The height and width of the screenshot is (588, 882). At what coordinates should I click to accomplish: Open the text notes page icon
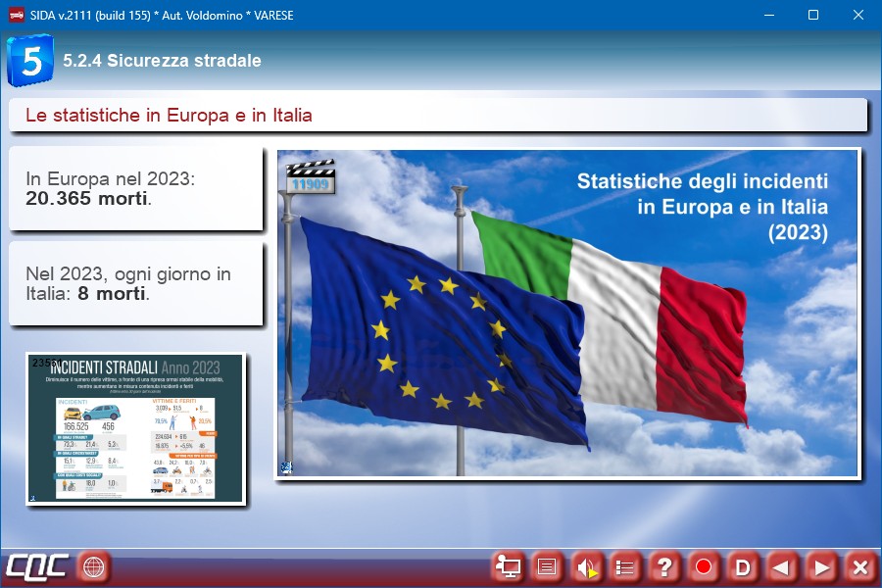pos(547,566)
